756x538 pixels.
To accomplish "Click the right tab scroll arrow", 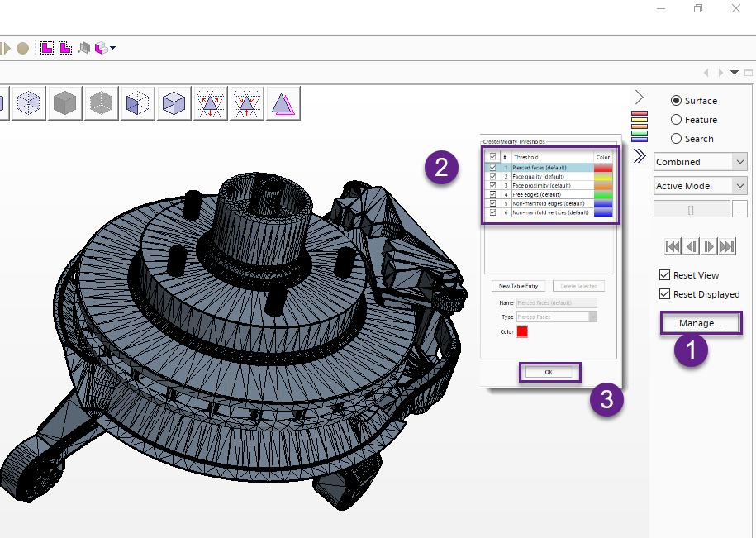I will tap(720, 73).
